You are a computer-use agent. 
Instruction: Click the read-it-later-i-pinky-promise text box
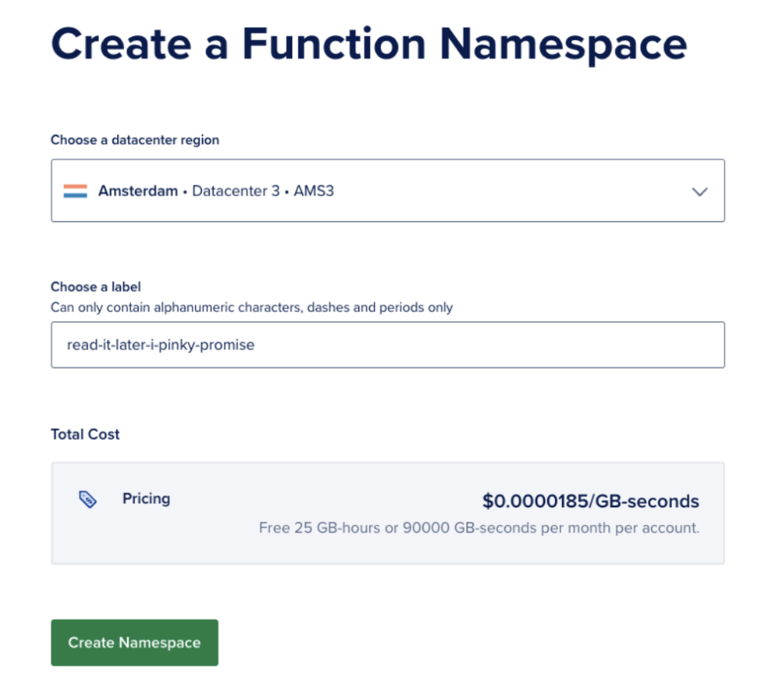(385, 345)
